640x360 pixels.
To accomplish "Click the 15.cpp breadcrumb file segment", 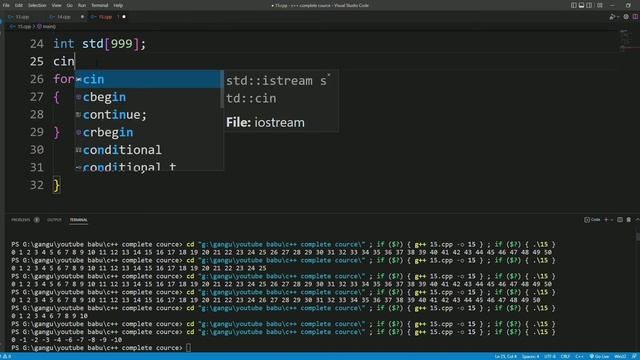I will 24,27.
